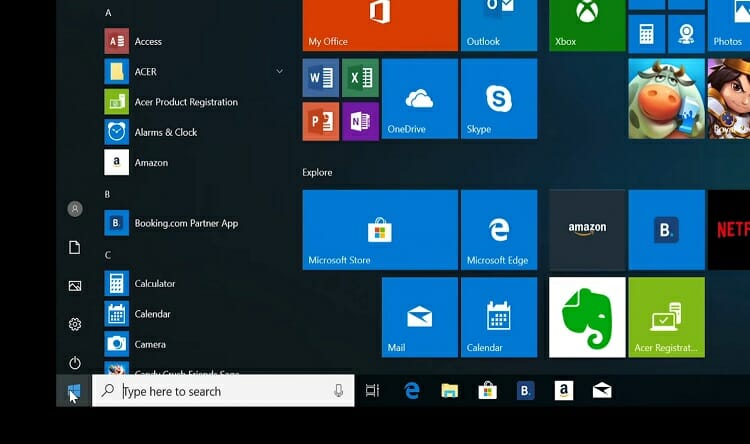Viewport: 750px width, 444px height.
Task: Open the OneDrive tile
Action: [419, 99]
